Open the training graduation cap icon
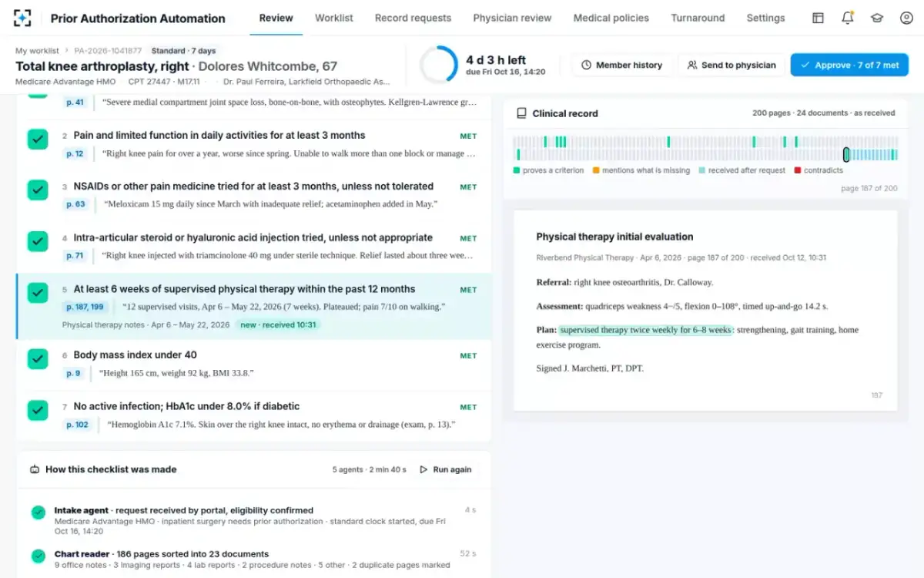Screen dimensions: 924x578 (877, 18)
